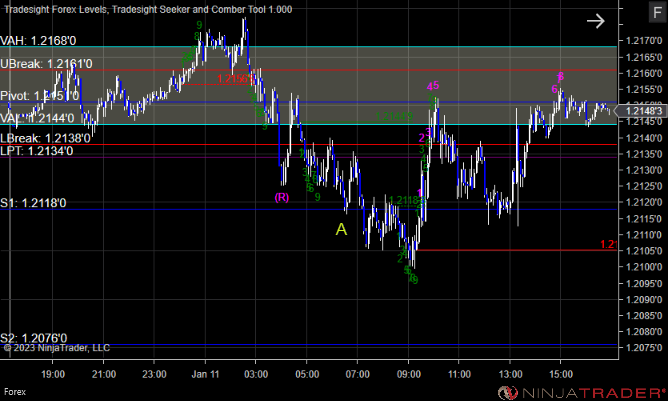
Task: Click the Pivot: 1.2151'0 label
Action: tap(39, 95)
